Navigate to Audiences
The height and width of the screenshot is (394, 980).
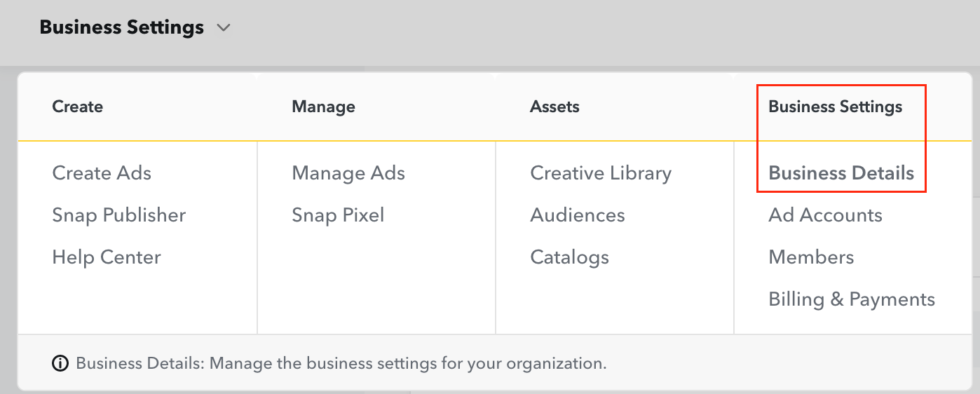click(x=578, y=215)
